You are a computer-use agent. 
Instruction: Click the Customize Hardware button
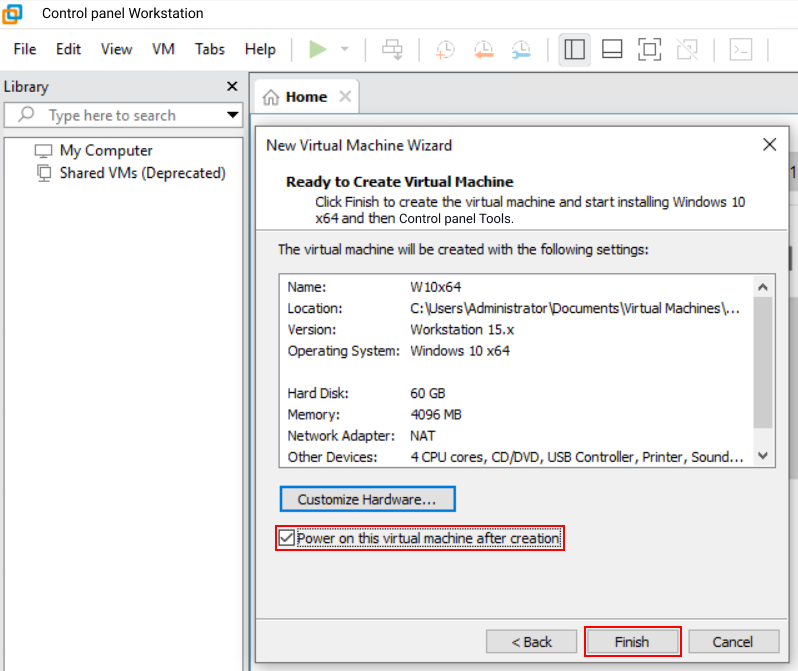tap(367, 498)
